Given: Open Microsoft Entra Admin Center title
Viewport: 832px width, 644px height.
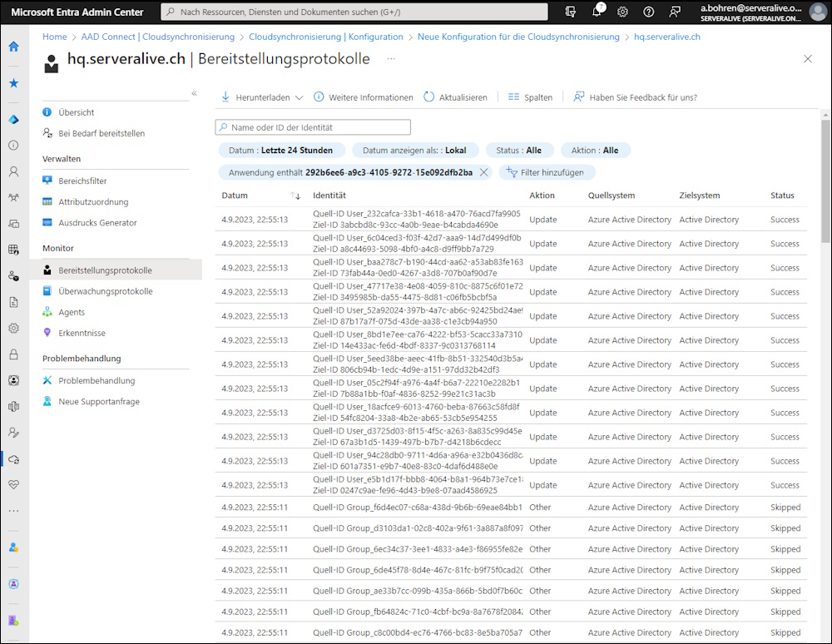Looking at the screenshot, I should 77,12.
